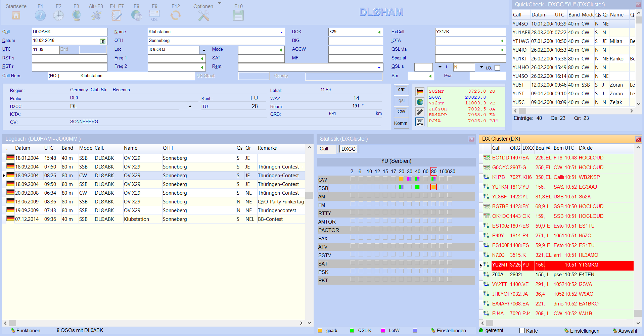Click the DX cluster monitor icon

pos(420,122)
